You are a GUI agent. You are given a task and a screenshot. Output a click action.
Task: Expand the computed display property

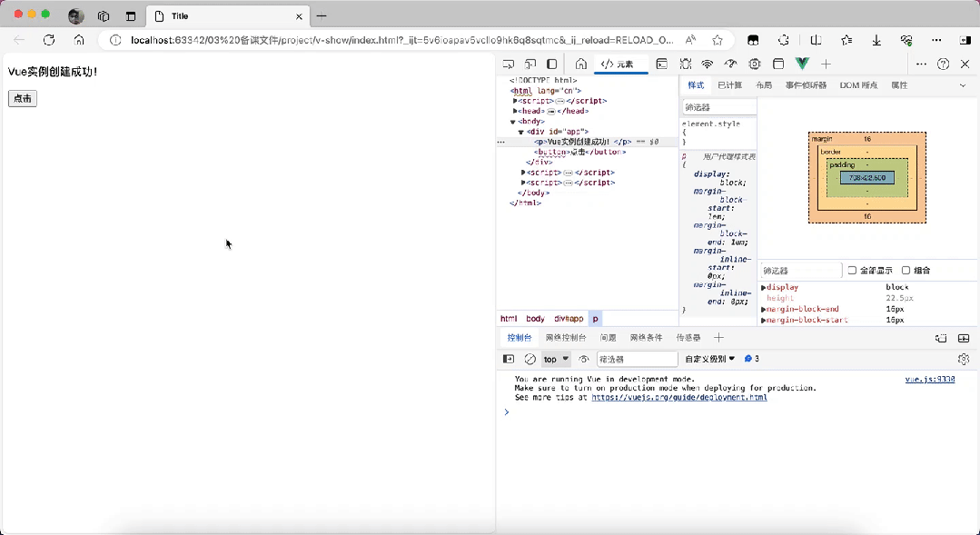pyautogui.click(x=763, y=288)
